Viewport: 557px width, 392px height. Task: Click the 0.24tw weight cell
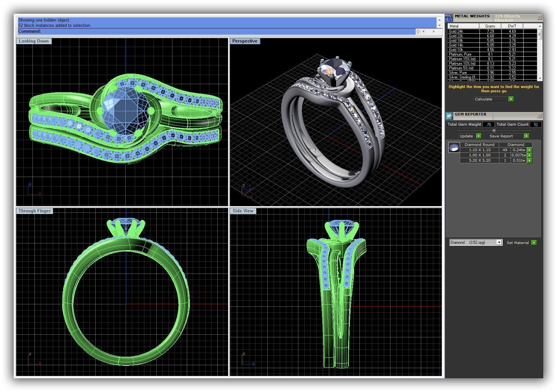pyautogui.click(x=519, y=150)
